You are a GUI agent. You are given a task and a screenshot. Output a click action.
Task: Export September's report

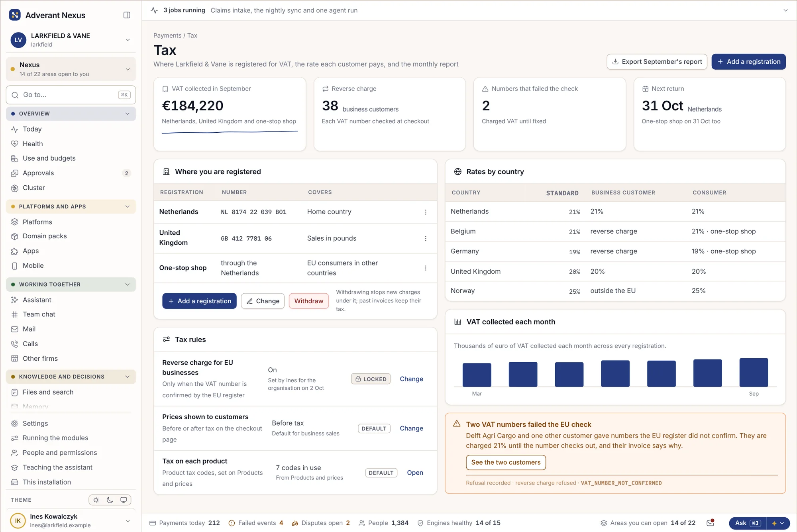[x=657, y=62]
